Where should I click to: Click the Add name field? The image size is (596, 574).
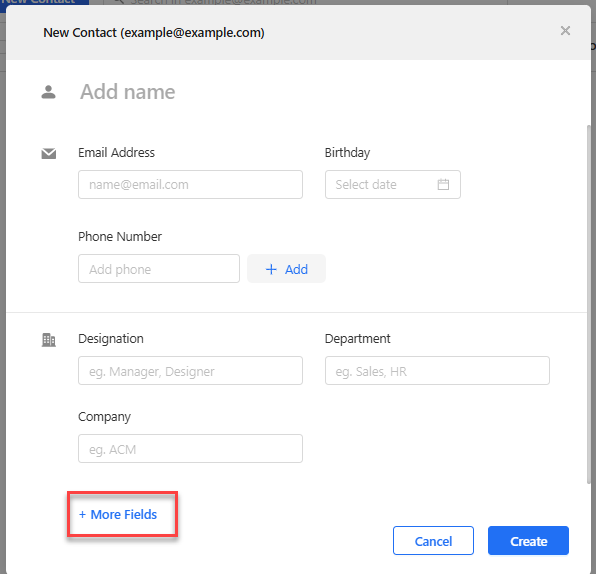tap(127, 92)
